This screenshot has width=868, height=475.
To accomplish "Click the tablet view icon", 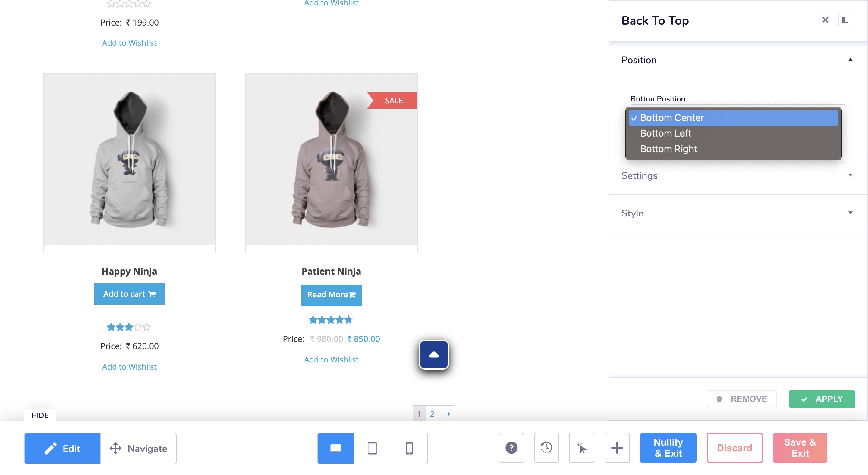I will (x=373, y=448).
